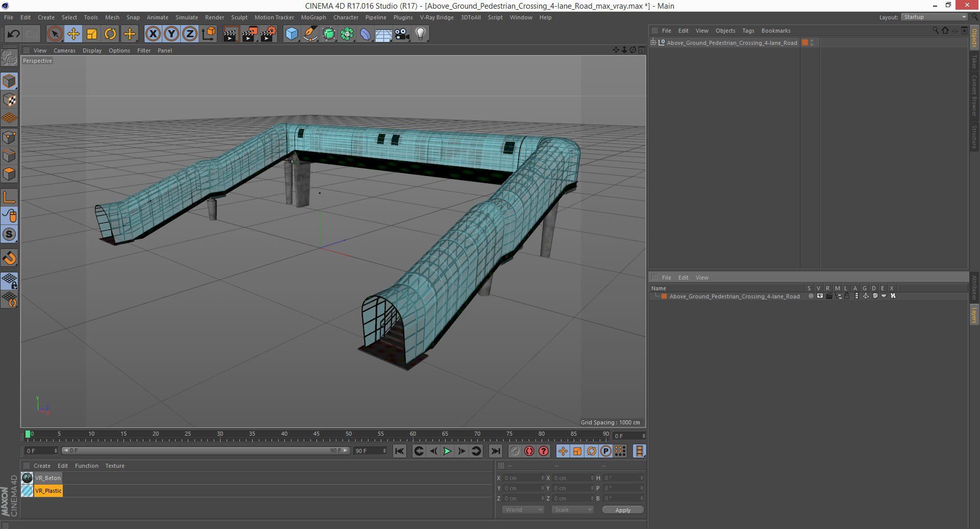The image size is (980, 529).
Task: Click viewport maximize toggle icon
Action: (x=642, y=50)
